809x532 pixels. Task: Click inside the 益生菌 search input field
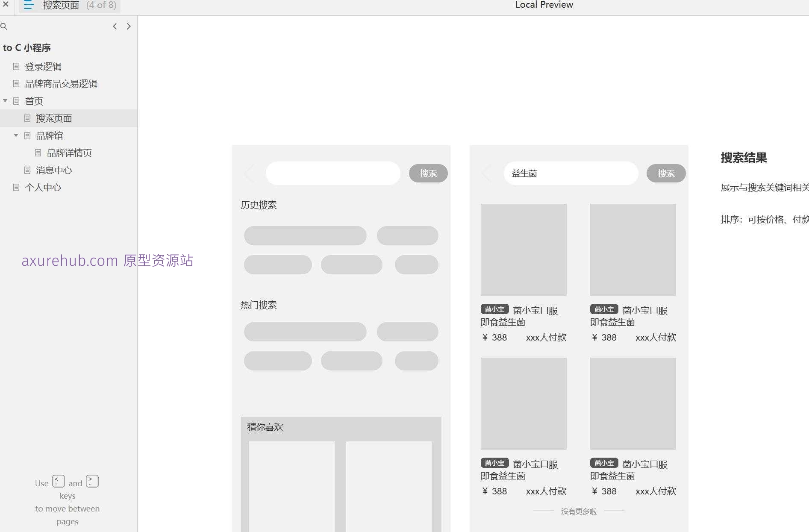tap(571, 173)
